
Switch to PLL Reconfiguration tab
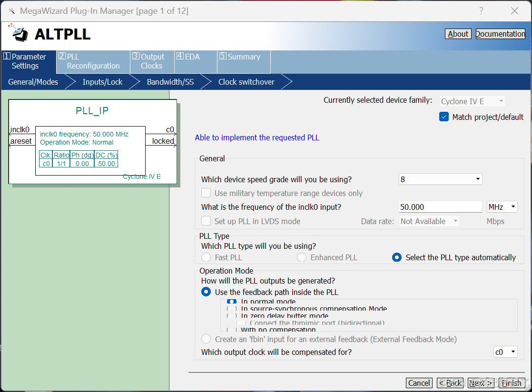click(93, 61)
